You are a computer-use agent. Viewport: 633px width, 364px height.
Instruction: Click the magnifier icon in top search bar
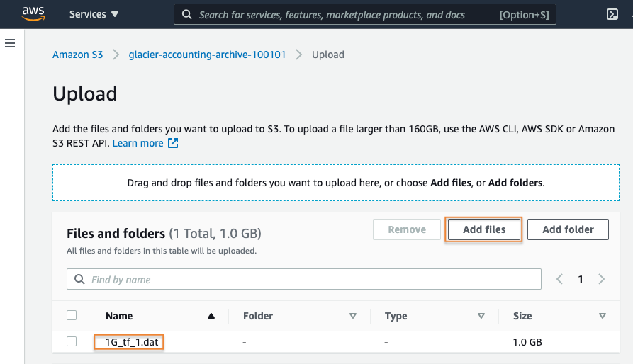coord(186,14)
